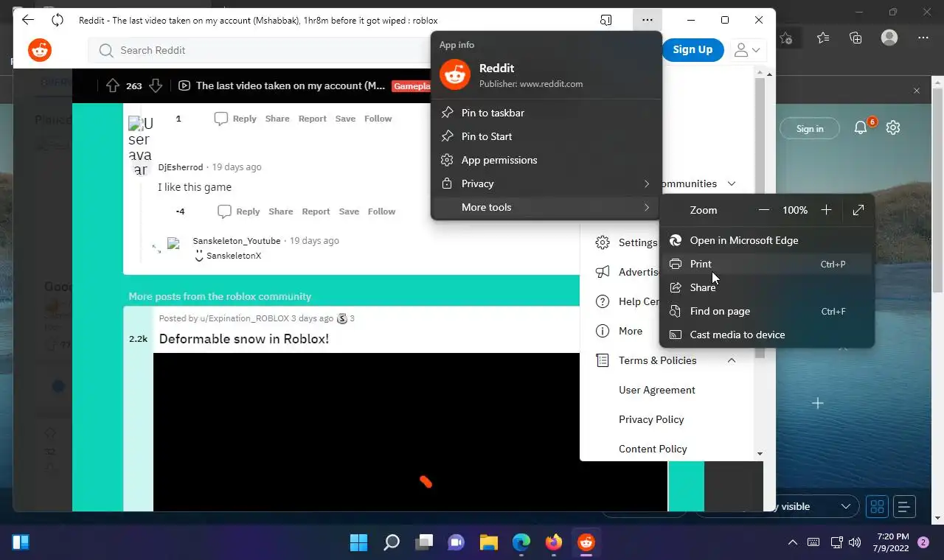Open Windows Start menu
944x560 pixels.
click(359, 543)
